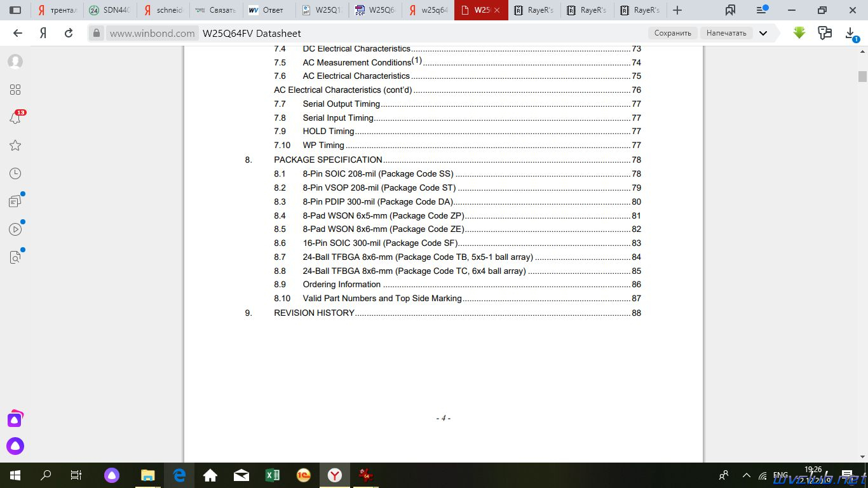Screen dimensions: 868x488
Task: Click the Alice assistant purple icon
Action: 15,446
